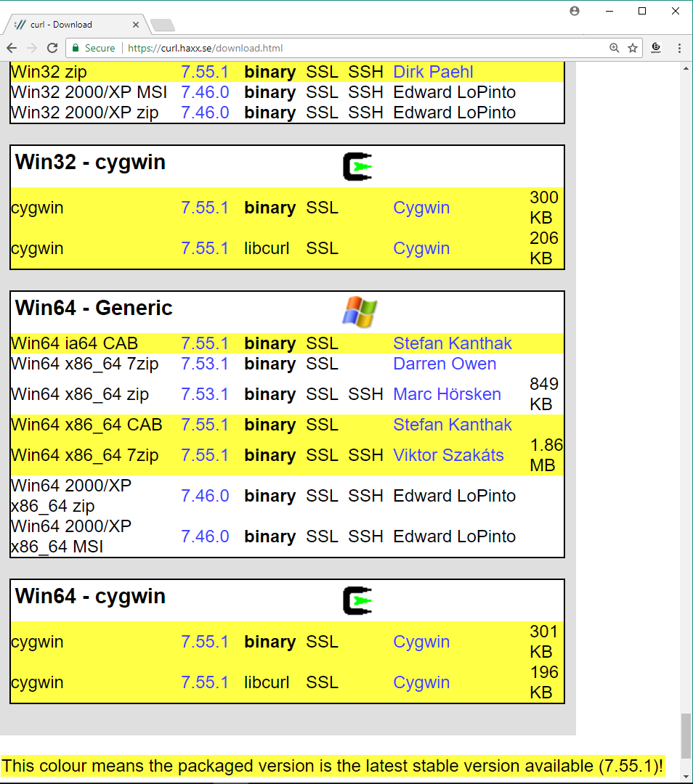Open the Dirk Paehl provider link
The width and height of the screenshot is (693, 784).
point(433,72)
